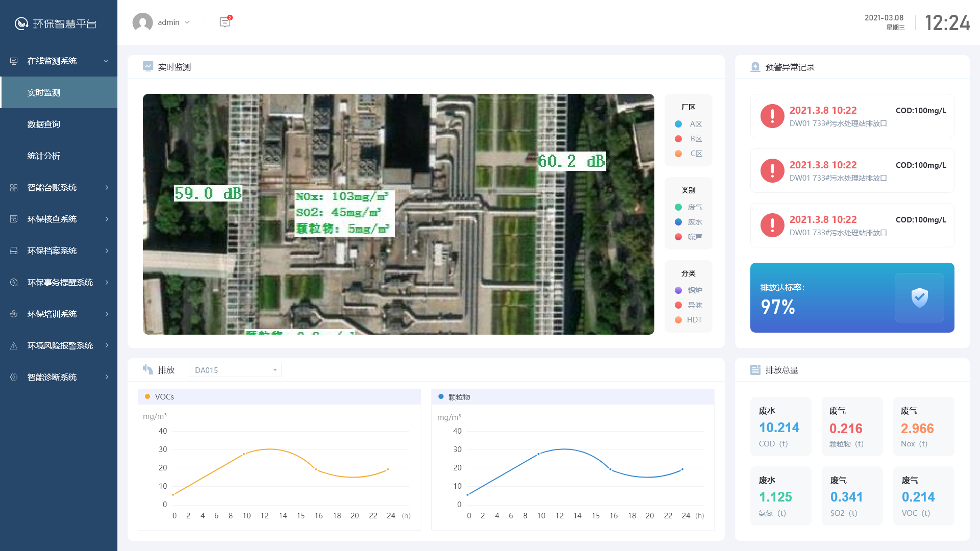Open the DA015 emission point dropdown

tap(235, 370)
